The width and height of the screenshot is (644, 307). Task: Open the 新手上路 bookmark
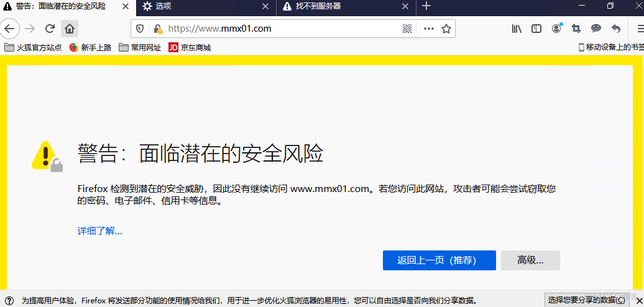click(x=90, y=48)
